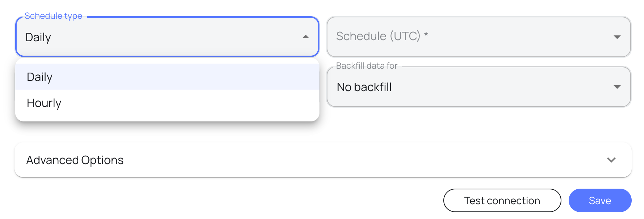Open the Schedule (UTC) dropdown
Screen dimensions: 644x219
click(478, 36)
